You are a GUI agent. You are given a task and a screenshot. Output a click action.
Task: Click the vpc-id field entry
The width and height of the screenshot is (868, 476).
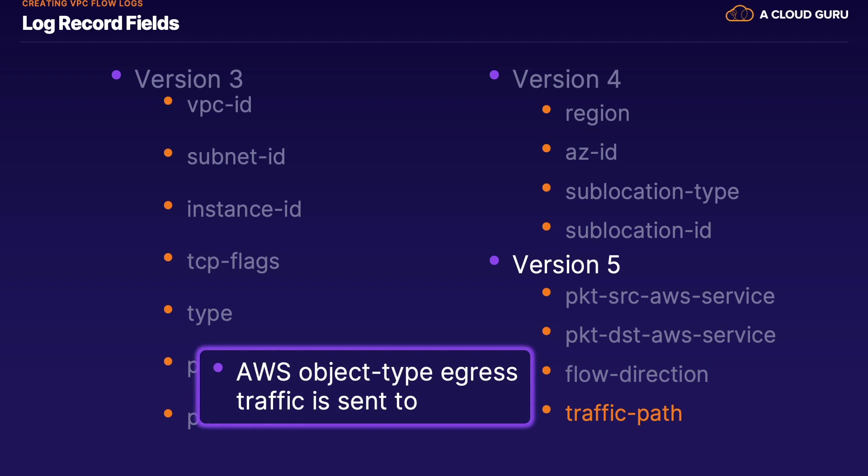click(219, 105)
